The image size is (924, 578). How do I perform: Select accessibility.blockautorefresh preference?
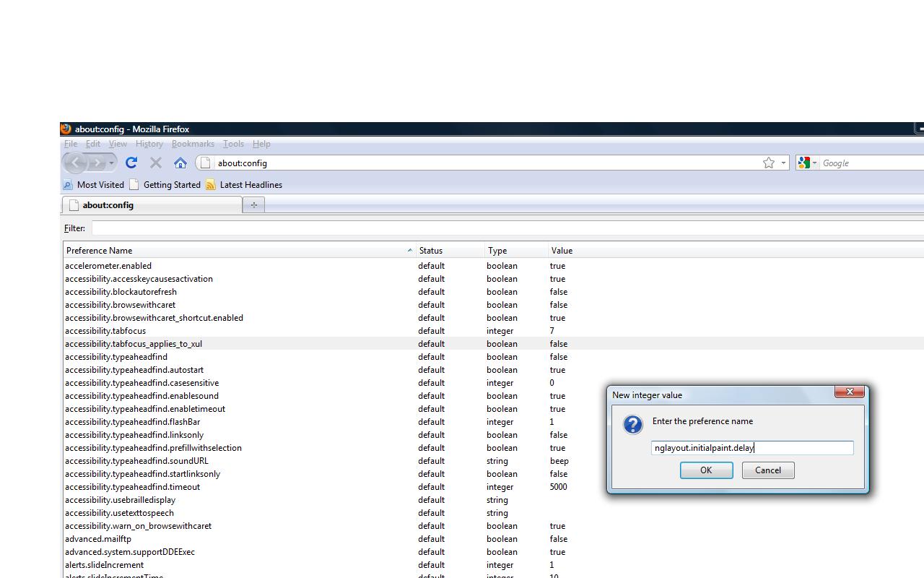pos(493,292)
